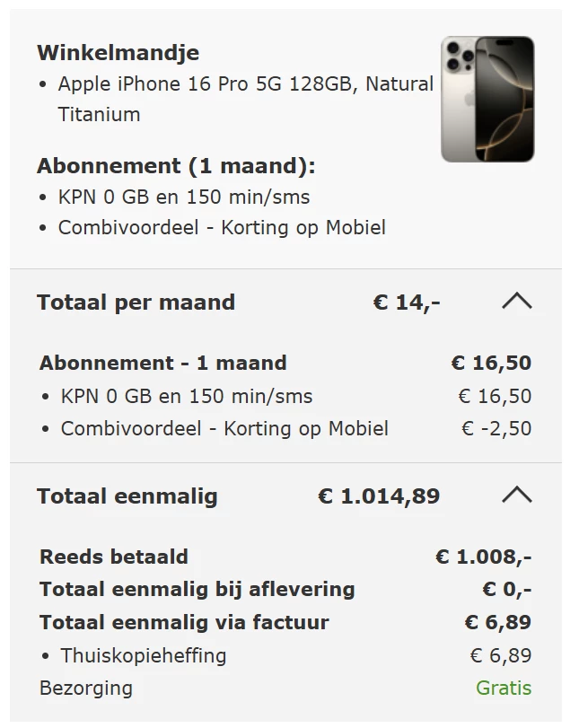This screenshot has height=728, width=579.
Task: Click the € -2,50 Combivoordeel discount amount
Action: coord(496,429)
